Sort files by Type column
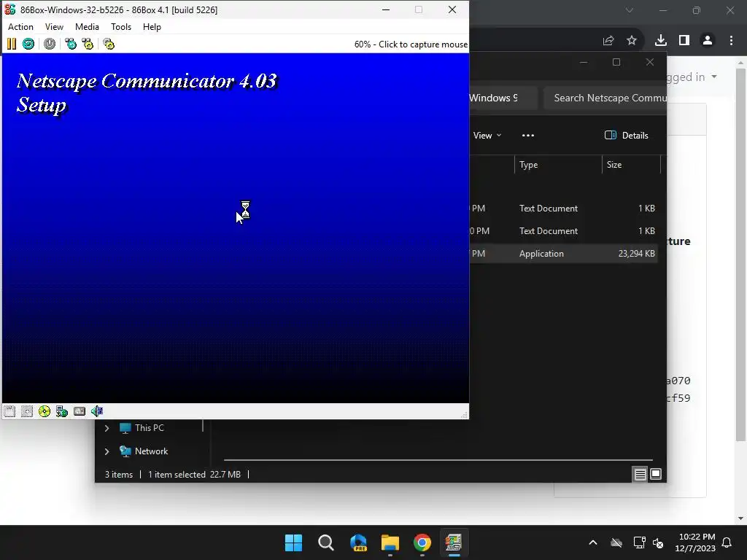The height and width of the screenshot is (560, 747). point(558,165)
